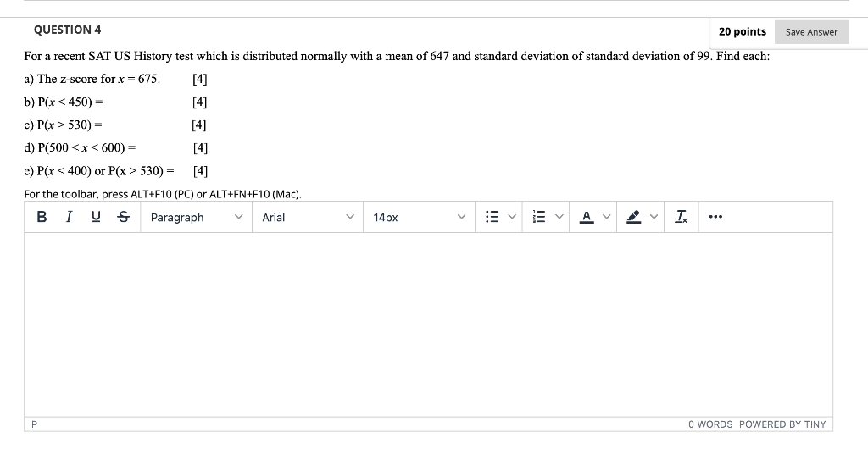868x454 pixels.
Task: Apply numbered list
Action: (539, 217)
